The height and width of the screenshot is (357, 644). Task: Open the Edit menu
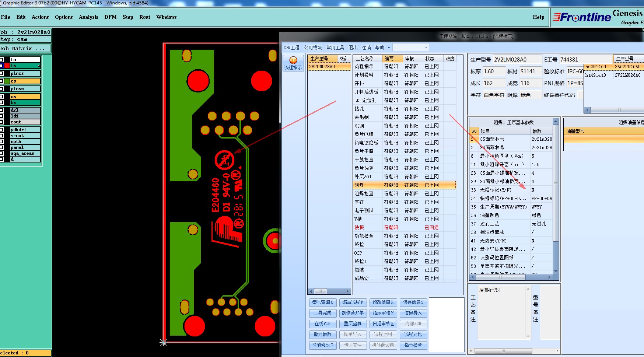21,17
